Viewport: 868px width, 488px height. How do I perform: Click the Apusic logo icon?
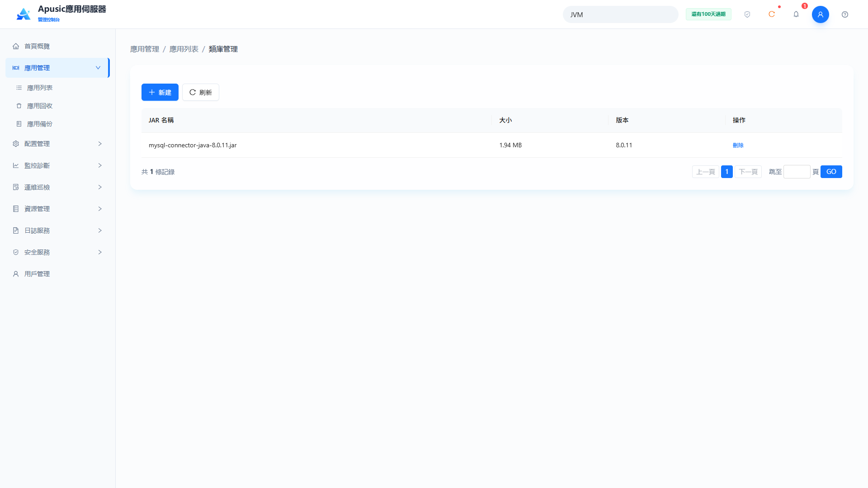pyautogui.click(x=24, y=14)
